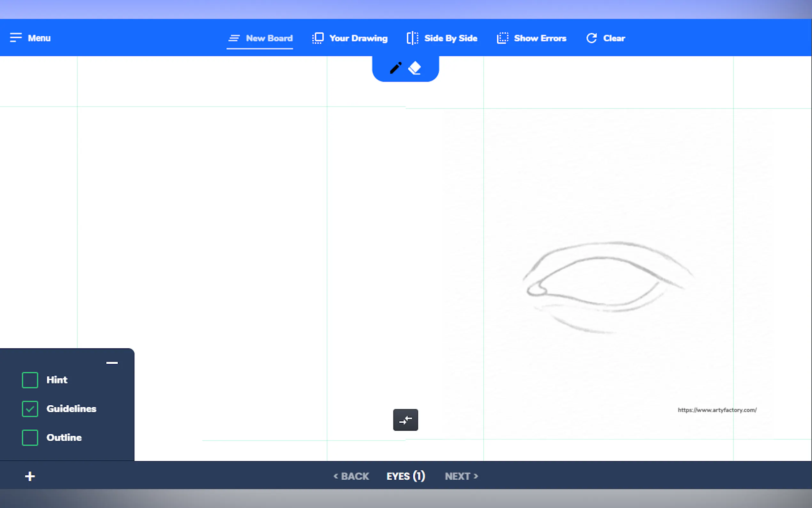Click the Clear refresh icon

click(591, 38)
